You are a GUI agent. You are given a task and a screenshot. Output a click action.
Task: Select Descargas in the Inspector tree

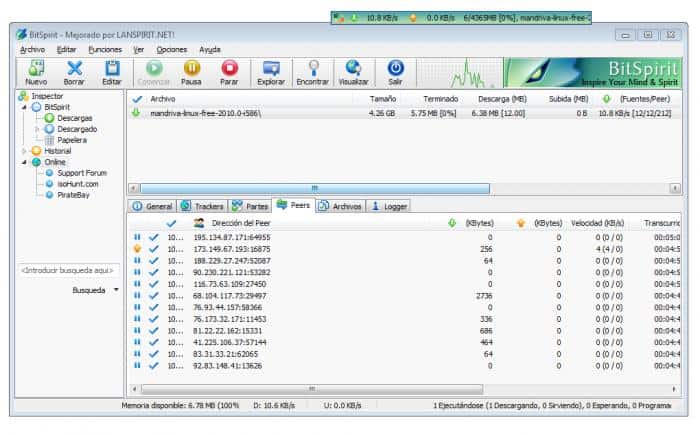tap(74, 118)
